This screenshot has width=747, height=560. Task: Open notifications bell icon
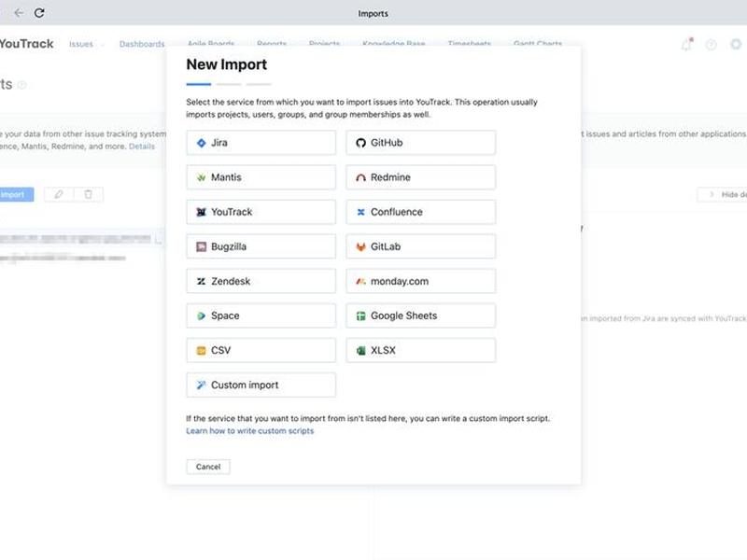(687, 44)
